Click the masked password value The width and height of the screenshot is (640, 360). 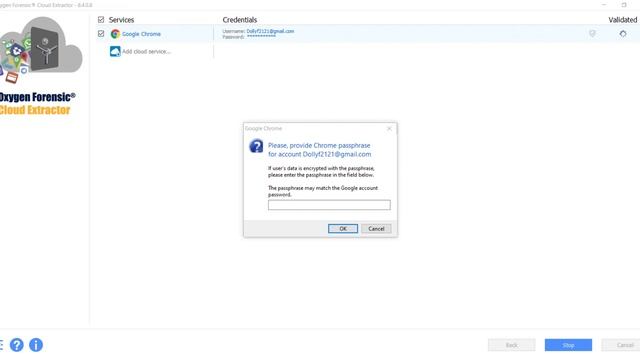pos(261,37)
